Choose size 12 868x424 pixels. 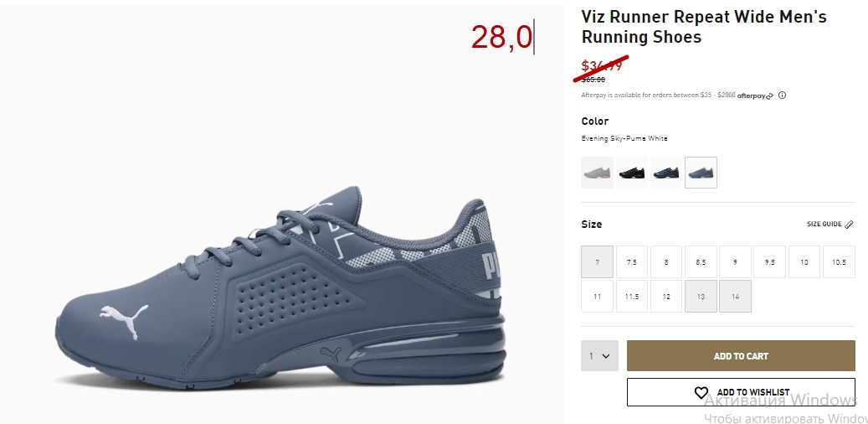point(666,297)
